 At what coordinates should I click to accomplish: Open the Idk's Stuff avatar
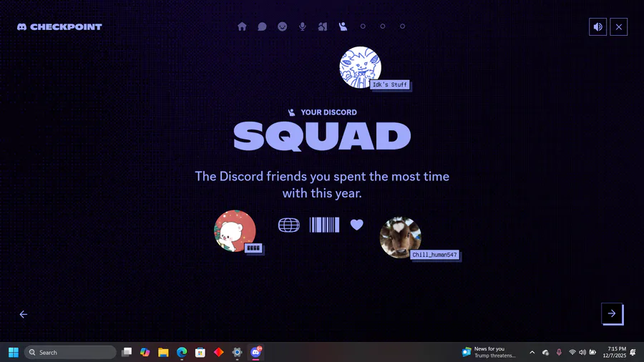point(360,67)
